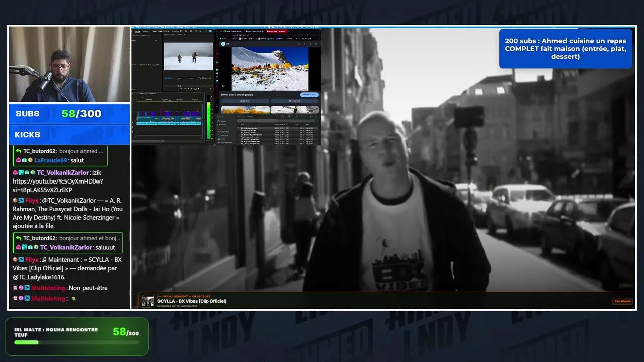Click the @TC_Ladylake1616 mention in chat
The image size is (644, 362).
point(39,277)
